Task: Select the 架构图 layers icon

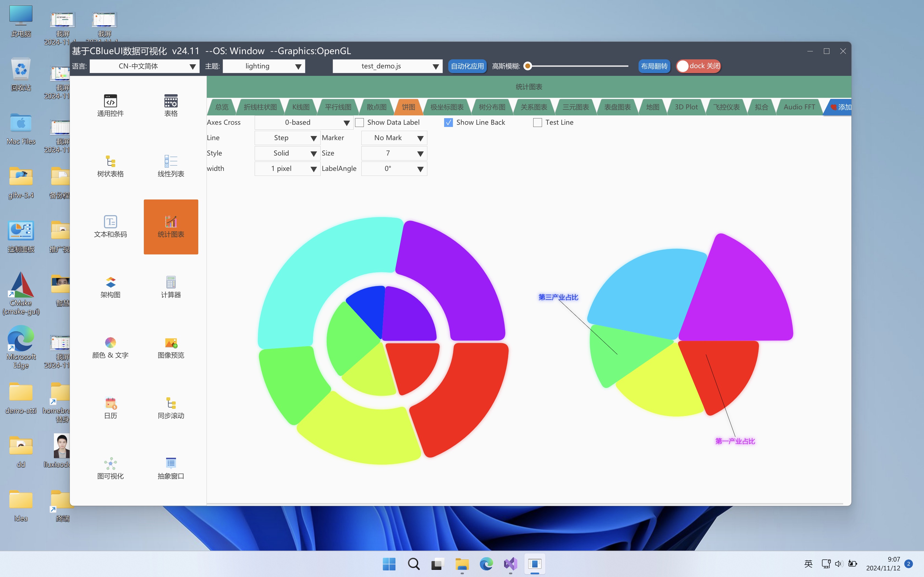Action: pos(110,282)
